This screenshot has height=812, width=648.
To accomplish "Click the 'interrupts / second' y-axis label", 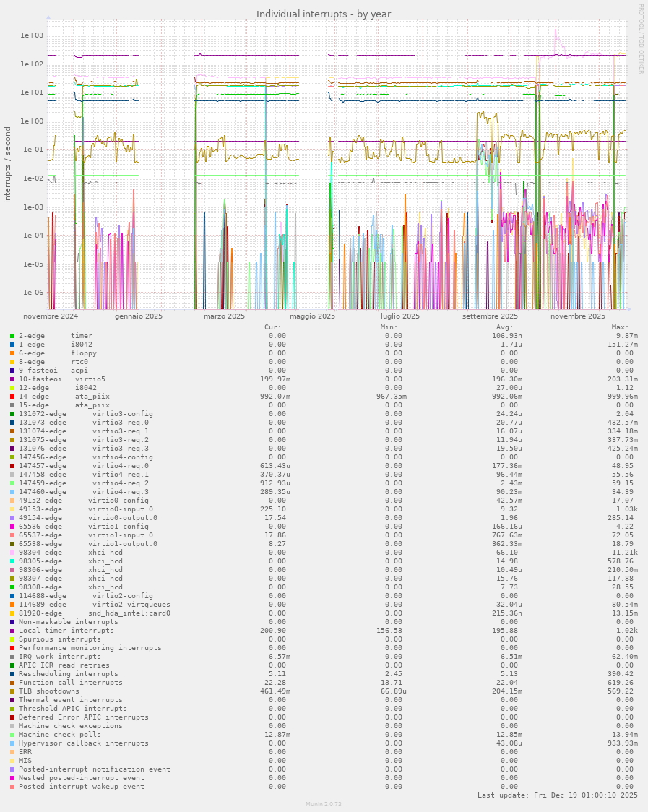I will [x=8, y=165].
